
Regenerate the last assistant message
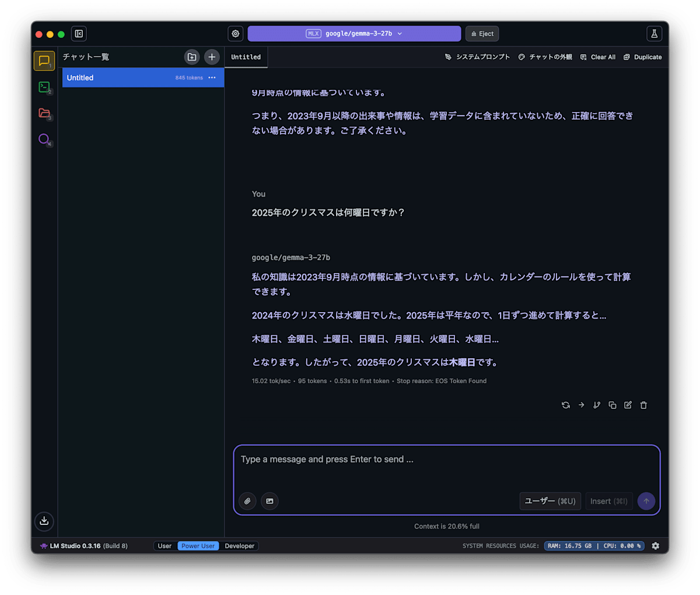click(566, 405)
